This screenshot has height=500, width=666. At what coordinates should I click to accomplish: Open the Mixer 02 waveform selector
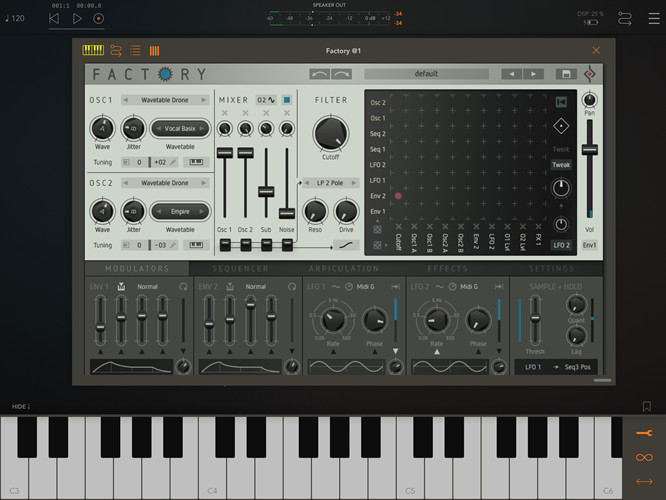266,100
